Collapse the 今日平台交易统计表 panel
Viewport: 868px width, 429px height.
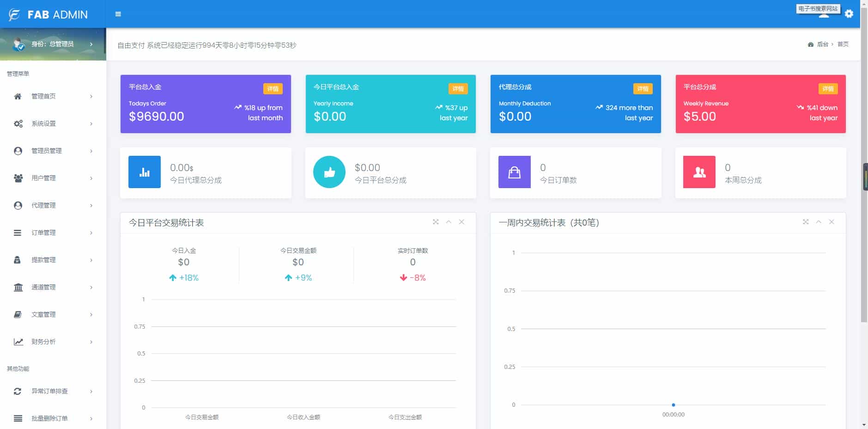click(449, 222)
